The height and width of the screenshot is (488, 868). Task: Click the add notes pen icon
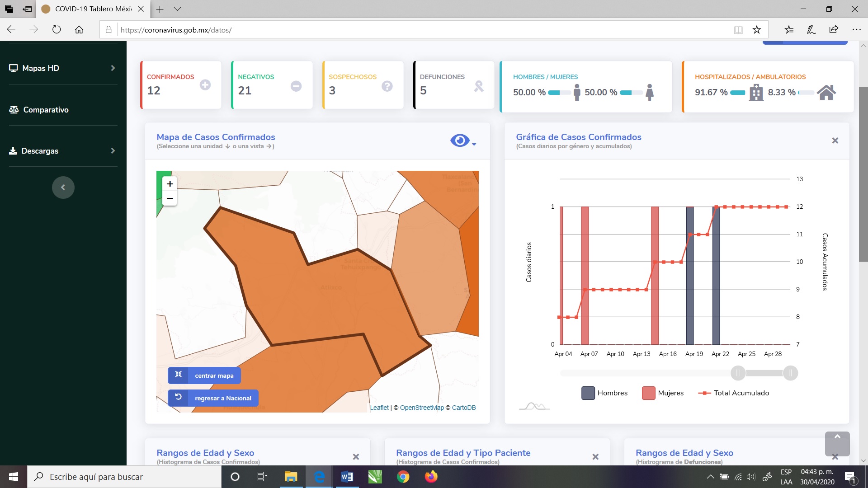[811, 30]
